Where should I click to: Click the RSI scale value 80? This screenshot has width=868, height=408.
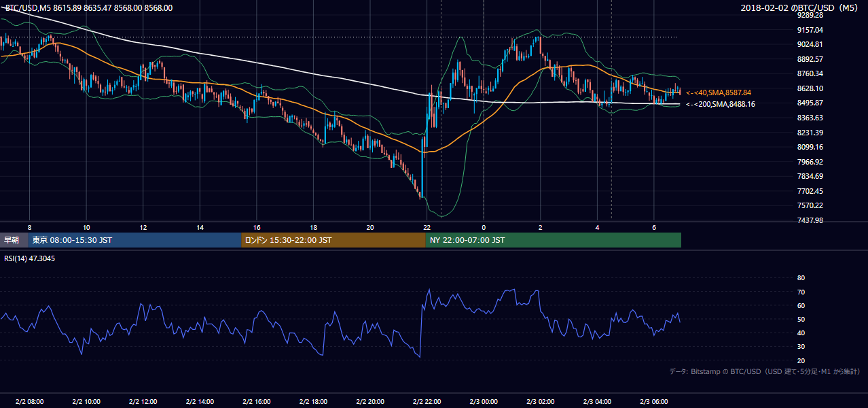[x=801, y=278]
